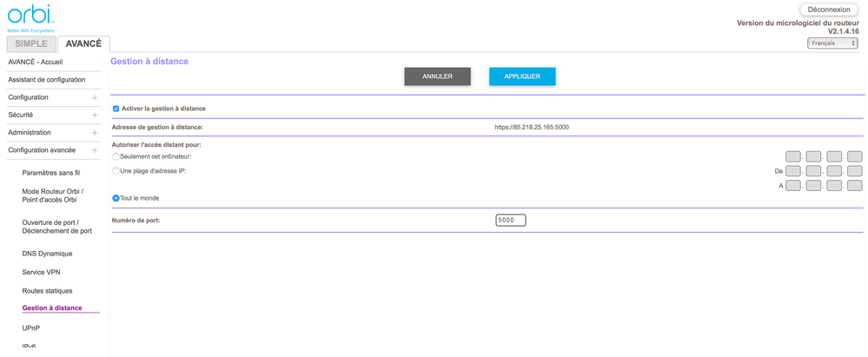868x357 pixels.
Task: Select Tout le monde radio button
Action: [x=116, y=198]
